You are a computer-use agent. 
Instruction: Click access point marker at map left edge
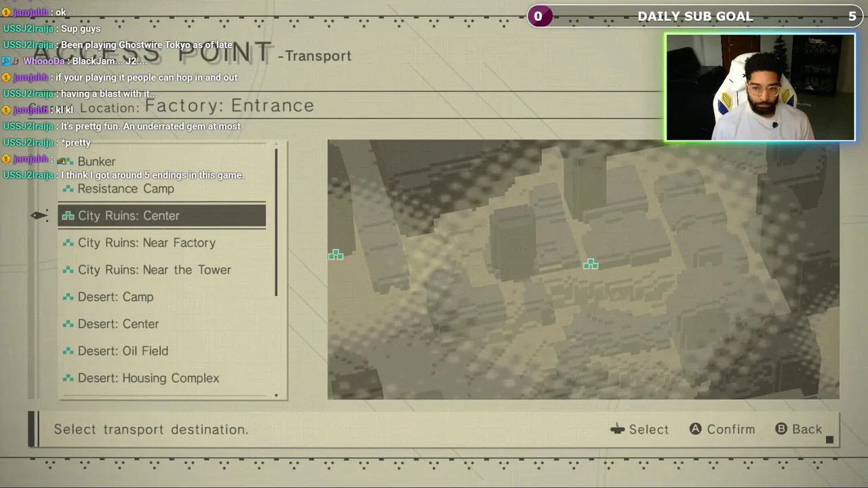pyautogui.click(x=336, y=255)
